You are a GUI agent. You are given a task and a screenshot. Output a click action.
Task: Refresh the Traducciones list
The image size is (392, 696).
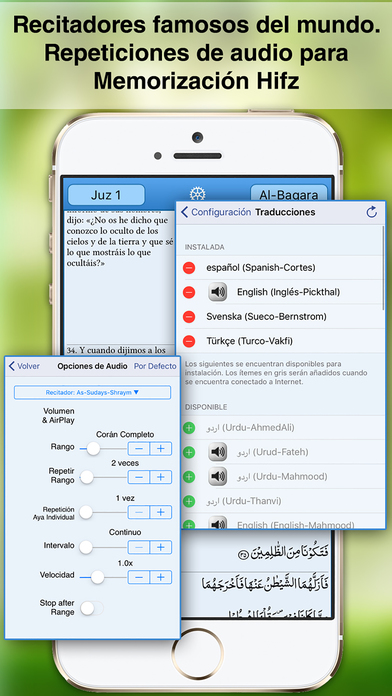(372, 212)
